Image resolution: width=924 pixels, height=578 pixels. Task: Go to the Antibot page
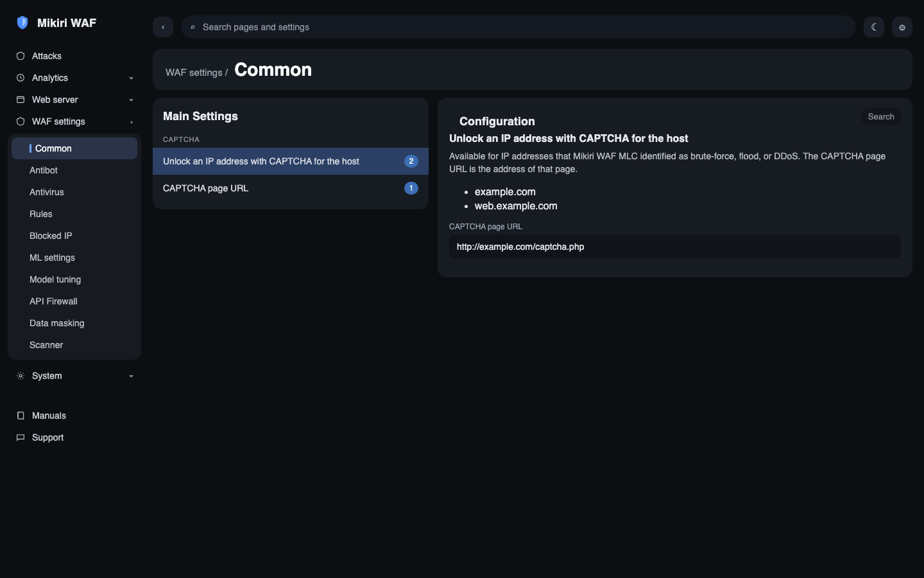click(74, 170)
